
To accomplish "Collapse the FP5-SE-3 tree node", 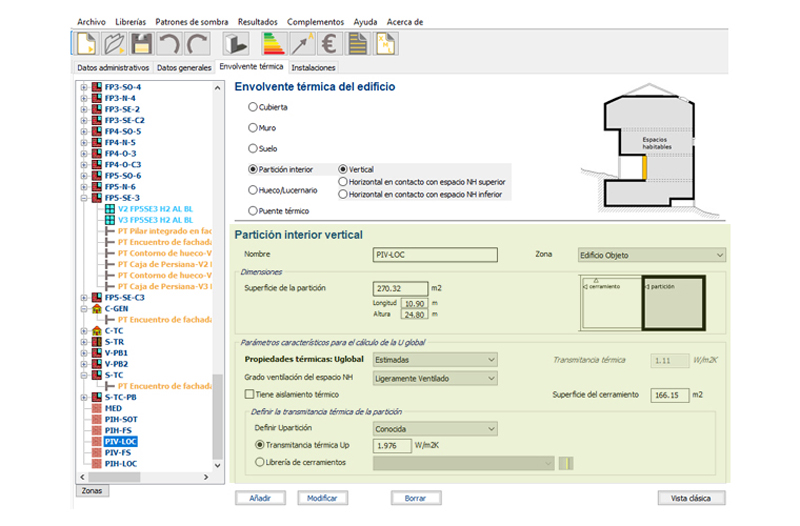I will (84, 198).
